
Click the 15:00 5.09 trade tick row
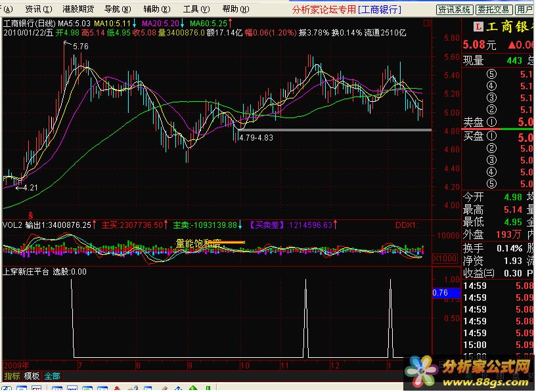point(499,345)
